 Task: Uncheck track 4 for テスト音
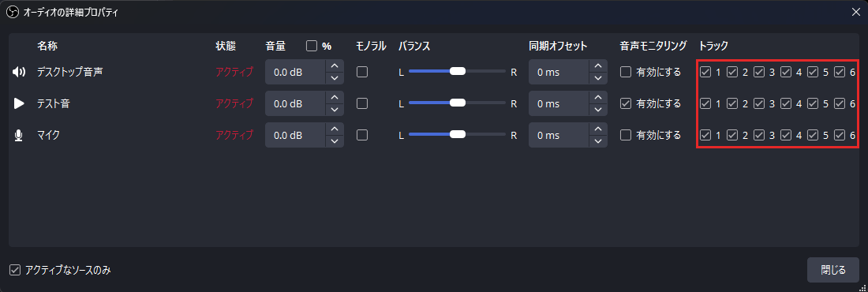tap(786, 103)
